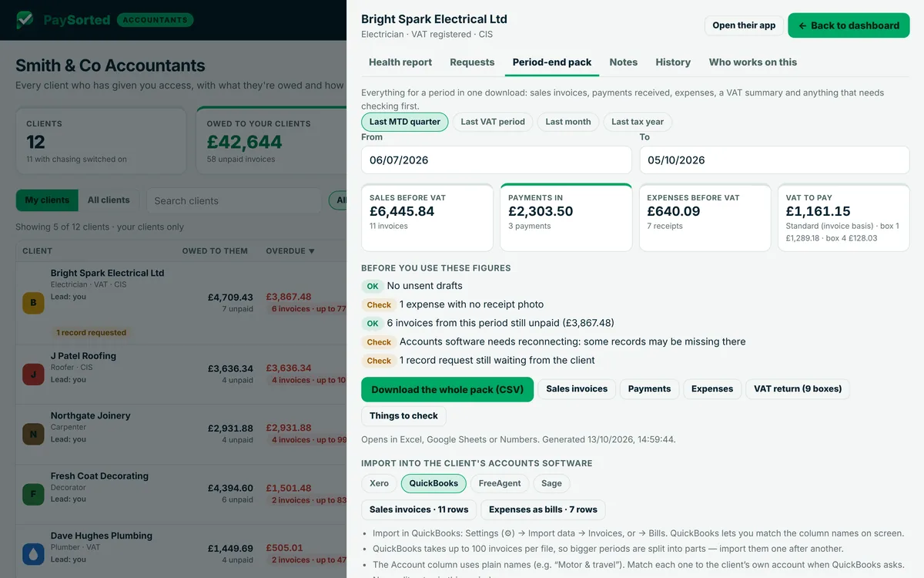The image size is (924, 578).
Task: Select the Sales before VAT card
Action: point(427,217)
